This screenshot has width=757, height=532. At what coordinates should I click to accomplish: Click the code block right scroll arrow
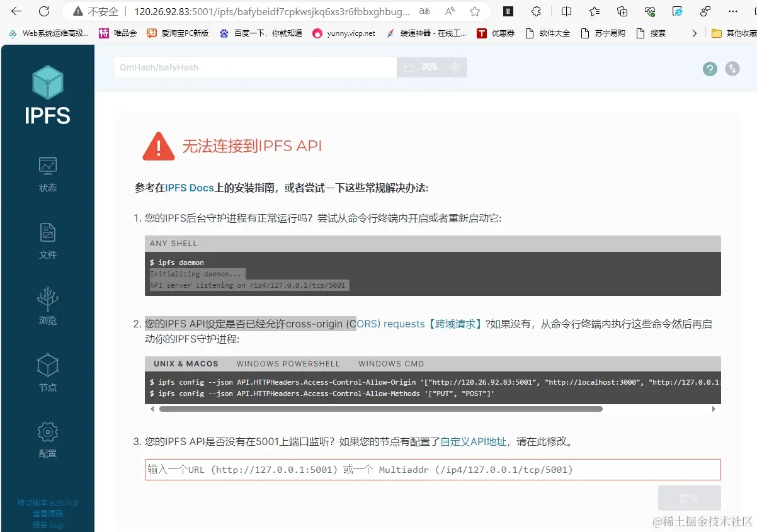[x=714, y=409]
